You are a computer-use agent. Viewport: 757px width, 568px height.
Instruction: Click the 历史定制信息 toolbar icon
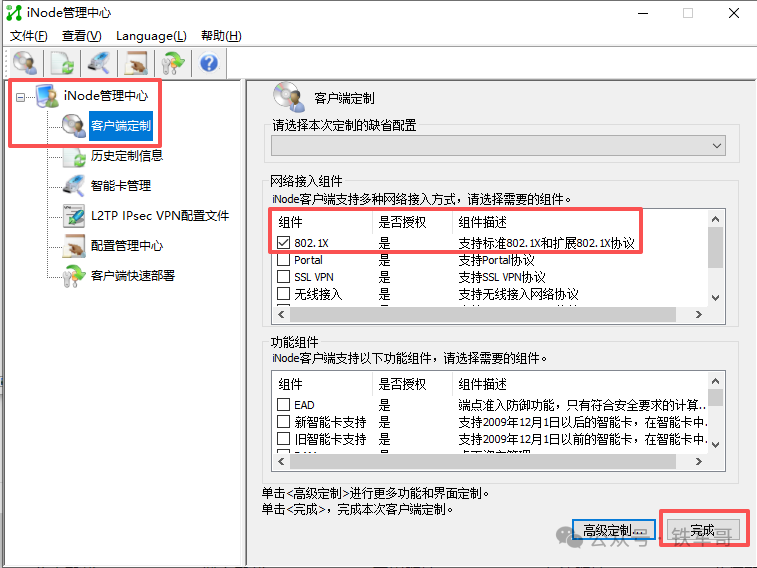tap(62, 63)
